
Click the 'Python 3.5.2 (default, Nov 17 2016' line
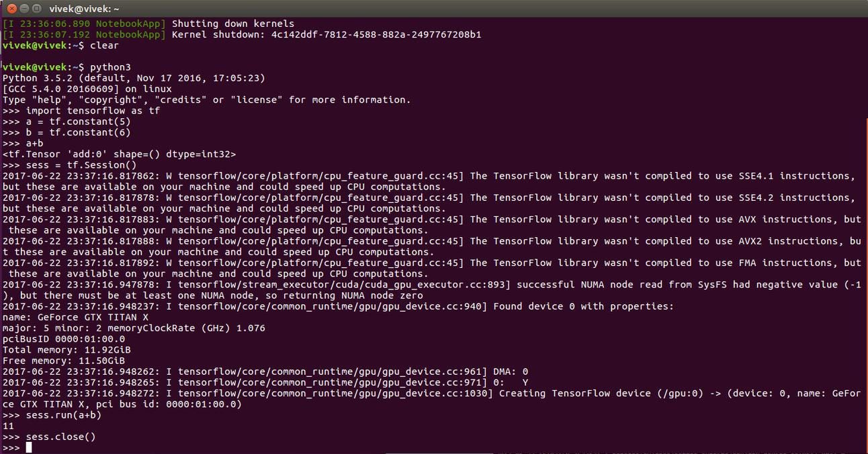(134, 78)
